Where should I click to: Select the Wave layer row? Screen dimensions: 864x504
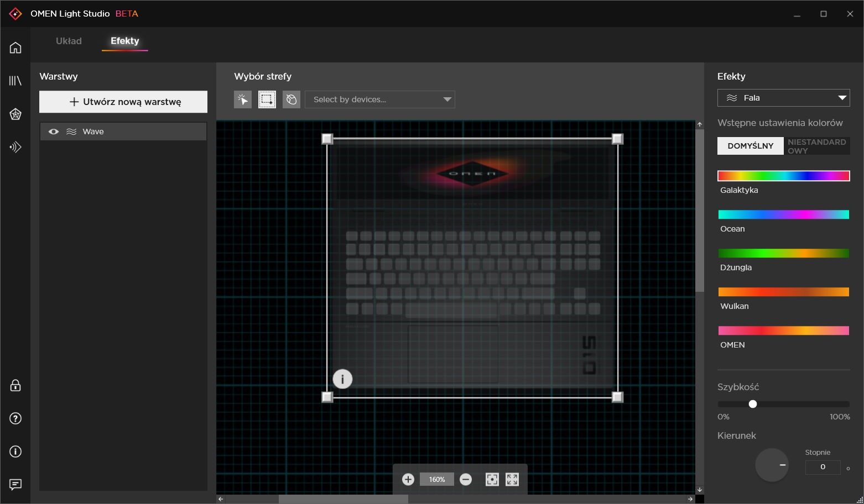click(x=123, y=132)
